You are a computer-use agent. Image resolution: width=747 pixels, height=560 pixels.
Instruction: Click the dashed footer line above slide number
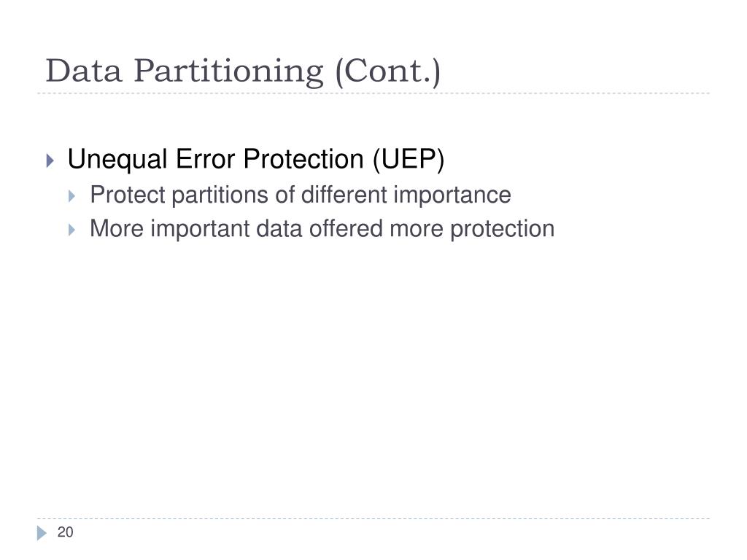point(373,518)
